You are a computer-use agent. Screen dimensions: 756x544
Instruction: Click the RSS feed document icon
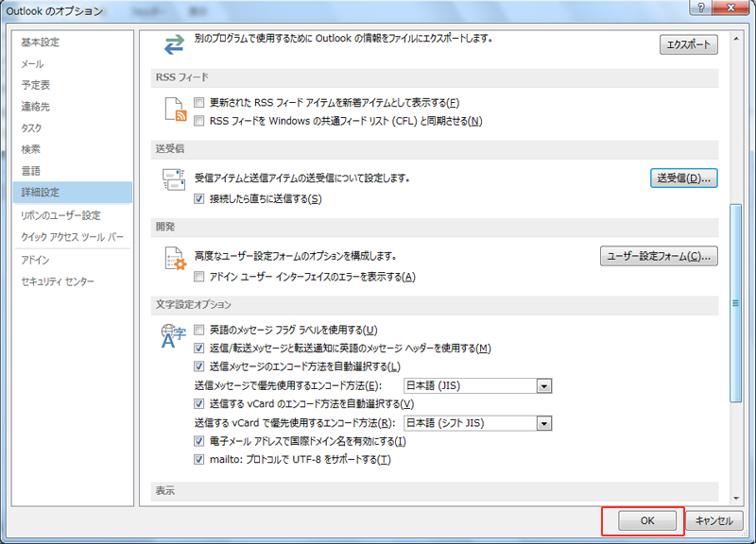click(x=176, y=110)
